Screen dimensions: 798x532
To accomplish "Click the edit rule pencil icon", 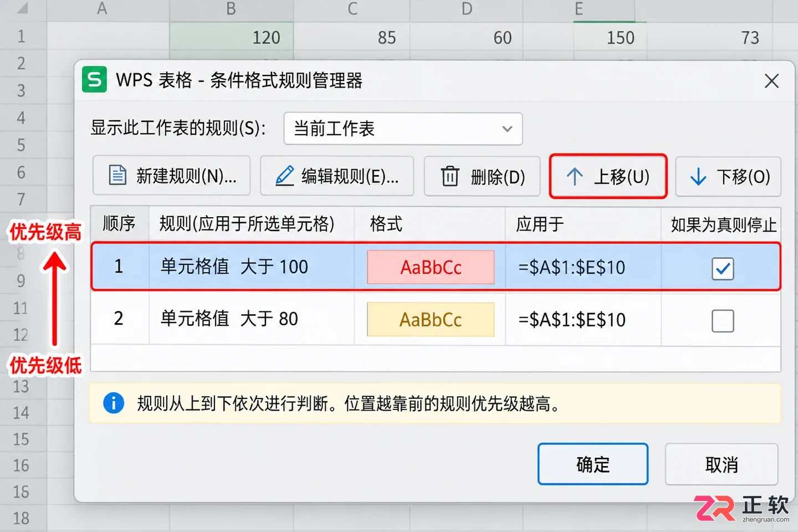I will (x=285, y=176).
